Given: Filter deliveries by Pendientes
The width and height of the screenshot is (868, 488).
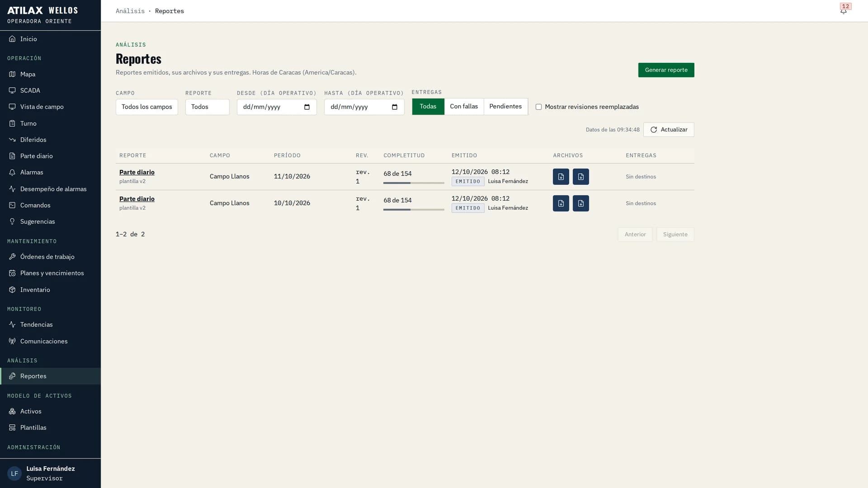Looking at the screenshot, I should coord(505,107).
